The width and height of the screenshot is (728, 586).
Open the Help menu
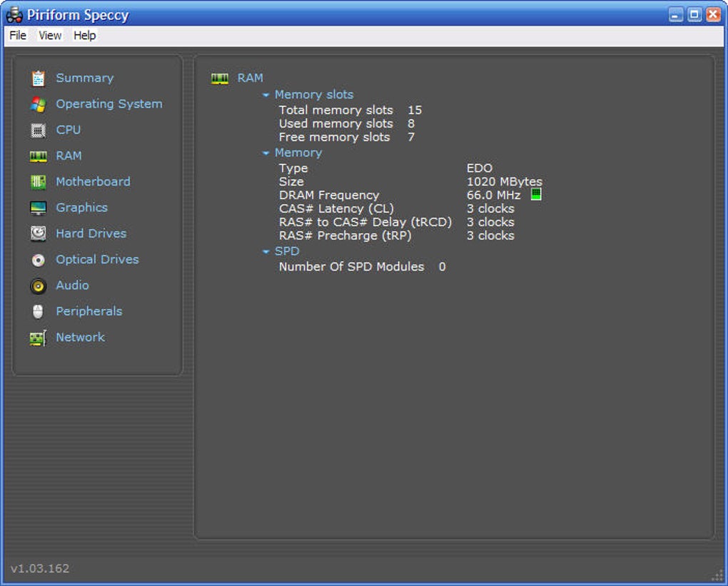[84, 35]
